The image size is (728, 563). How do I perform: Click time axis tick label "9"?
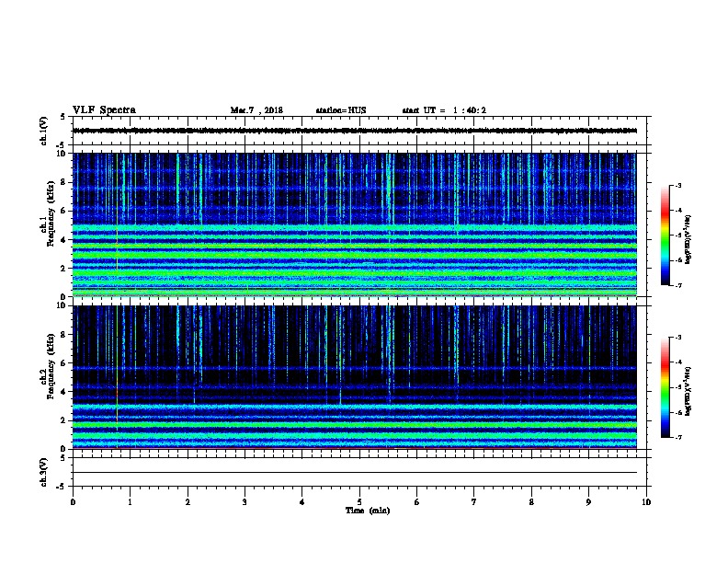(588, 501)
